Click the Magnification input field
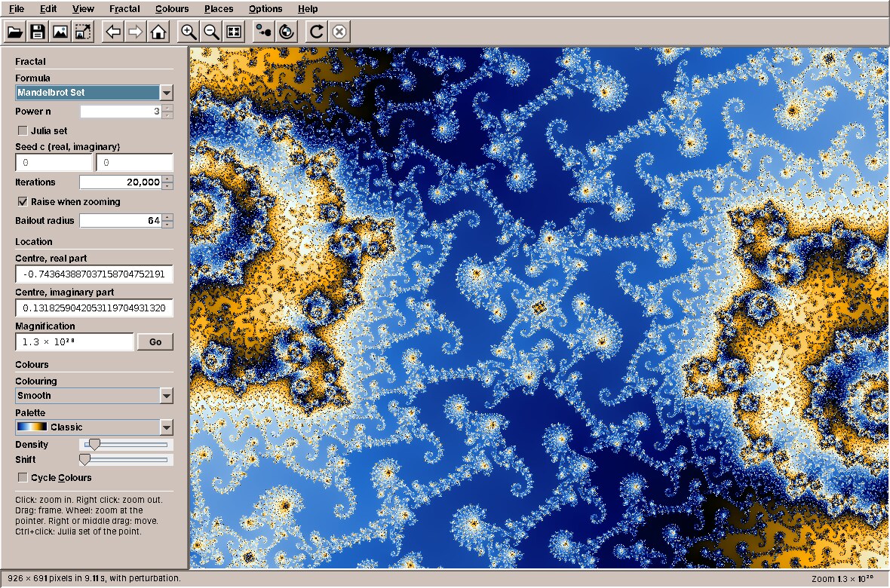This screenshot has width=890, height=588. (75, 341)
